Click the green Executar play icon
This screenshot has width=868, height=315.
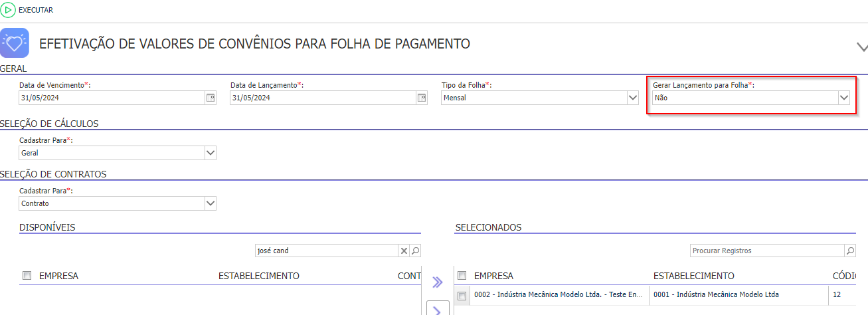pos(9,10)
